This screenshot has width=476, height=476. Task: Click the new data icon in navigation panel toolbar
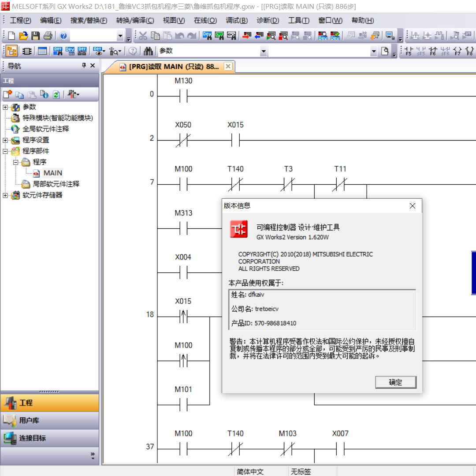click(7, 95)
